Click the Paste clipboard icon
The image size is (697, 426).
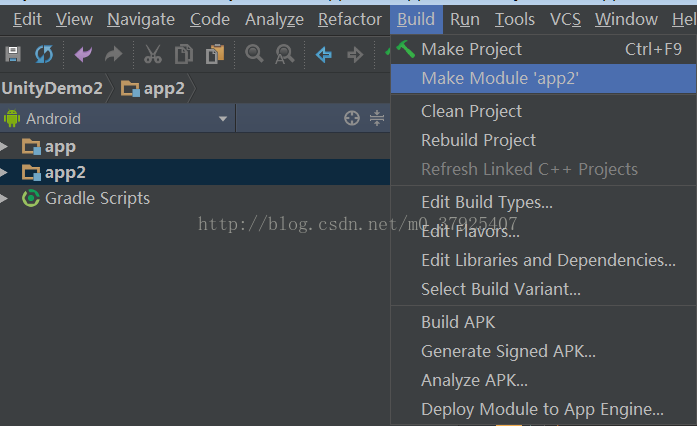[x=215, y=54]
